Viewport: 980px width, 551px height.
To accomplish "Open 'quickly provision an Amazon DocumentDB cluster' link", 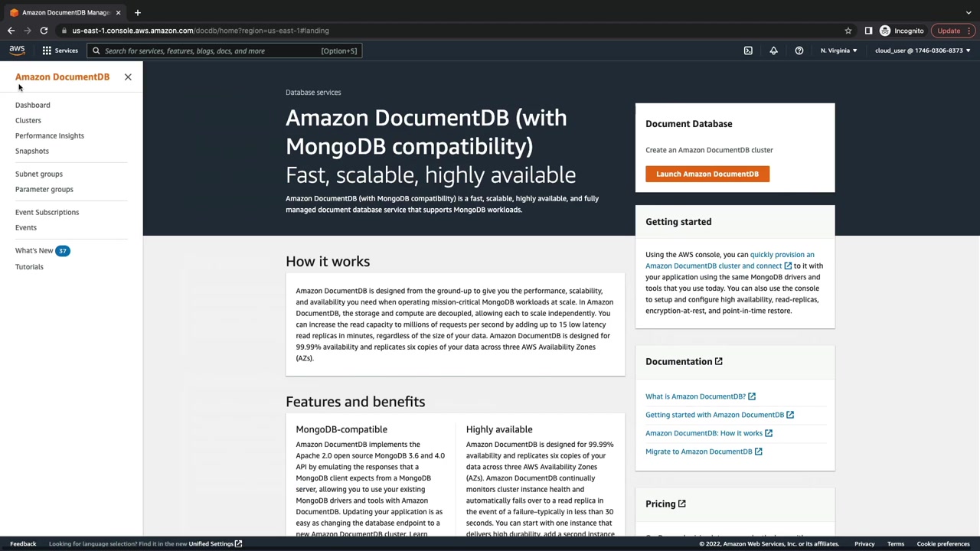I will [x=730, y=260].
